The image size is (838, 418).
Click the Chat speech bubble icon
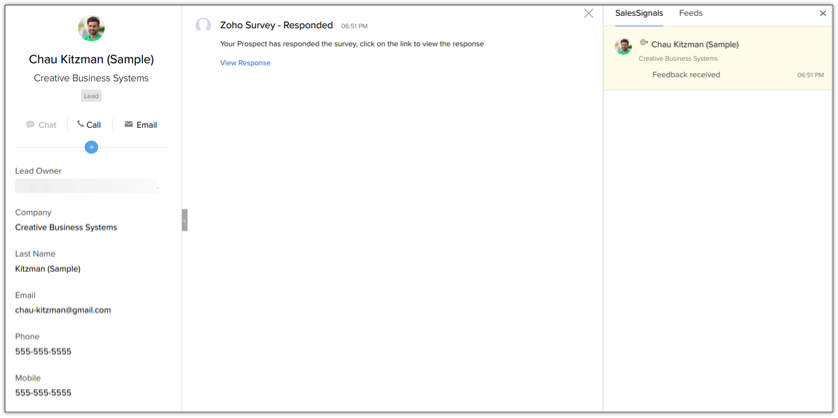30,125
